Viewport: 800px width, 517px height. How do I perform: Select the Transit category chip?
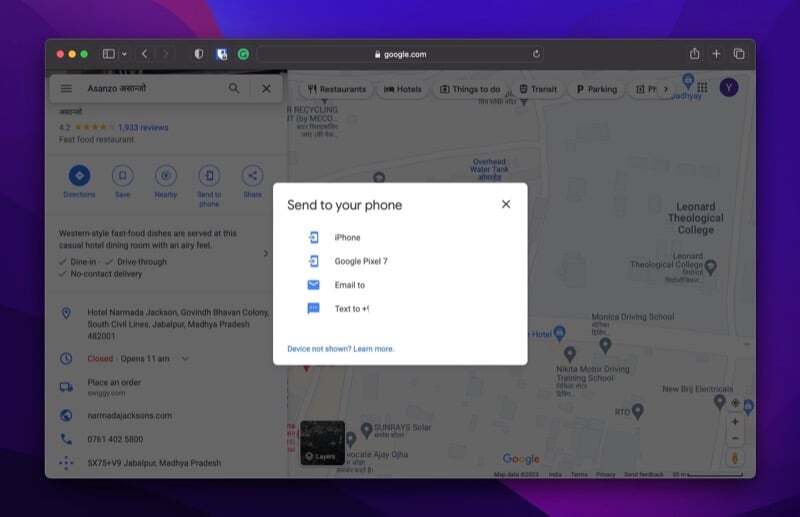click(538, 89)
